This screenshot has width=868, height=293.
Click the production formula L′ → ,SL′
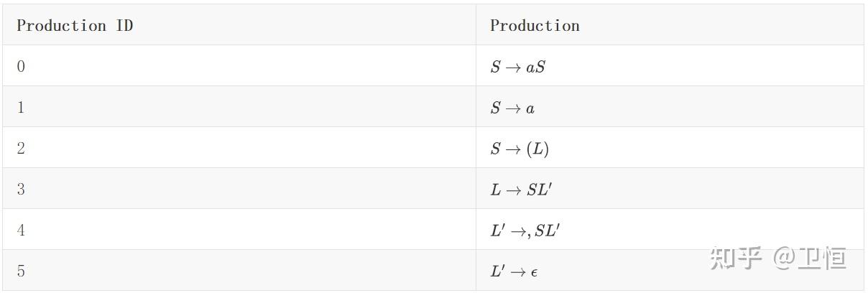click(x=525, y=231)
